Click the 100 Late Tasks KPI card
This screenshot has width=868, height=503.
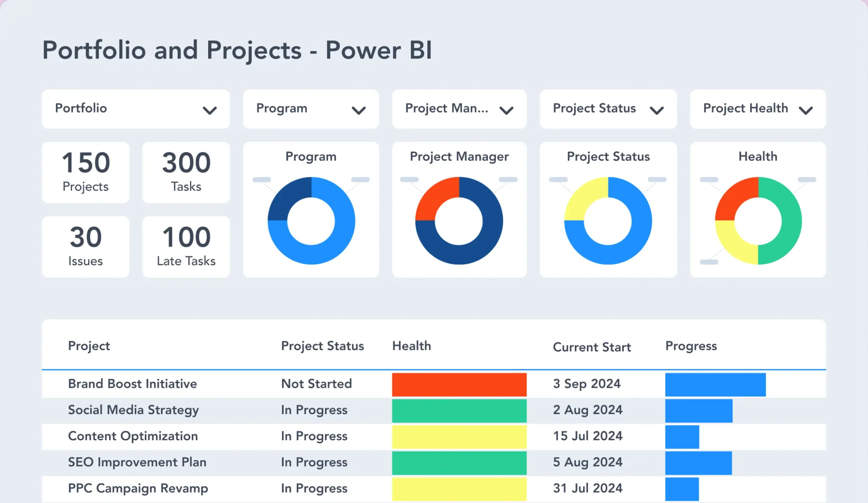pyautogui.click(x=186, y=246)
